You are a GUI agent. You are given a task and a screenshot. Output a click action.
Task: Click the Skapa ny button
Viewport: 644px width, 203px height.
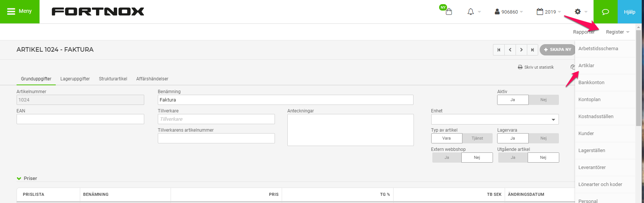pos(557,50)
